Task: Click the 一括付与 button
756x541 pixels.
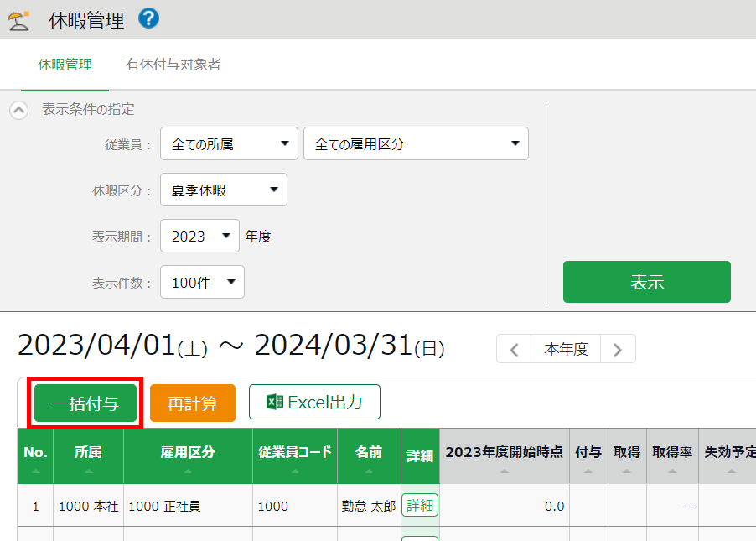Action: (85, 403)
